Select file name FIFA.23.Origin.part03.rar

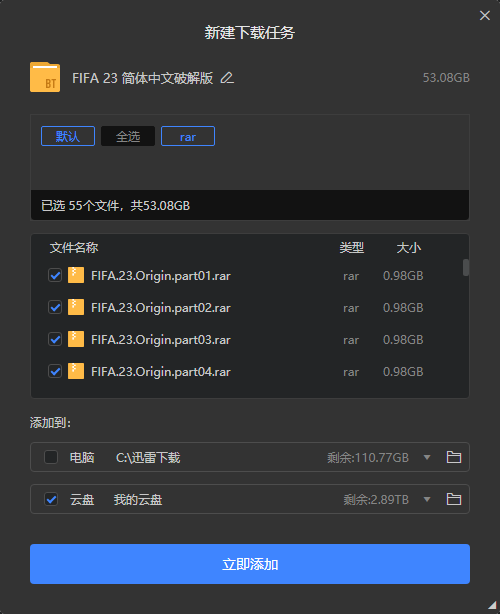coord(161,340)
